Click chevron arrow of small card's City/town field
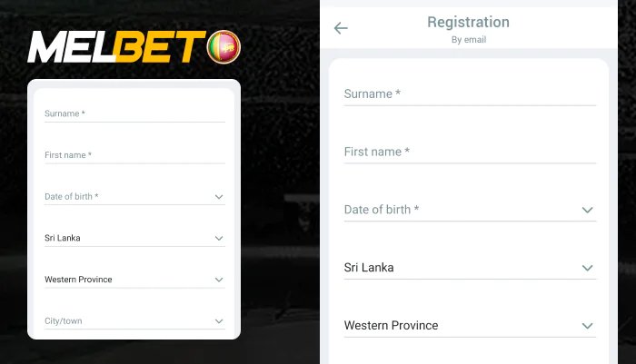636x364 pixels. [219, 321]
